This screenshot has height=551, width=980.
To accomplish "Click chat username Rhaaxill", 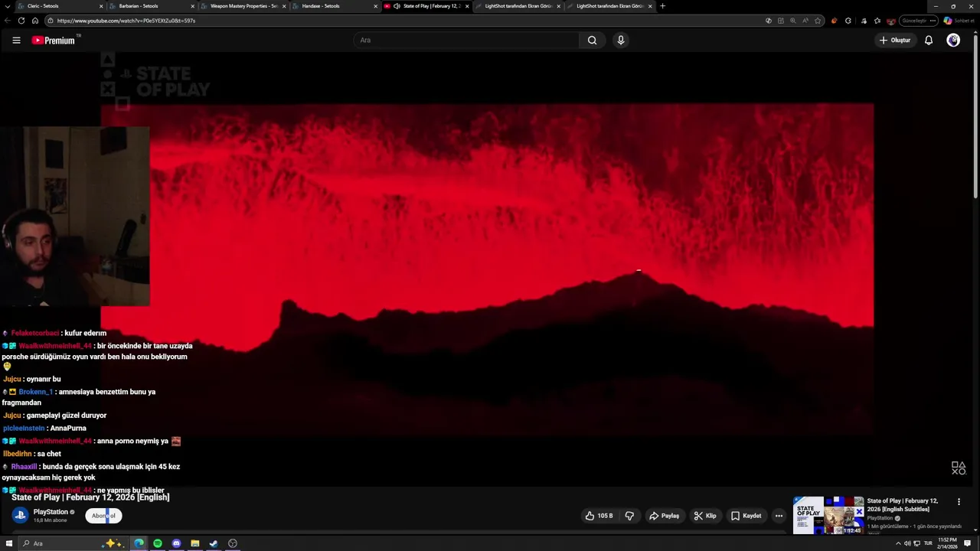I will 24,467.
